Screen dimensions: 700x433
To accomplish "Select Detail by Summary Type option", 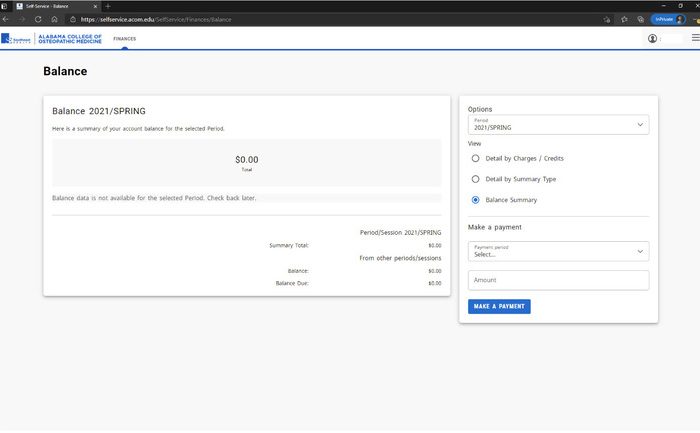I will click(476, 179).
